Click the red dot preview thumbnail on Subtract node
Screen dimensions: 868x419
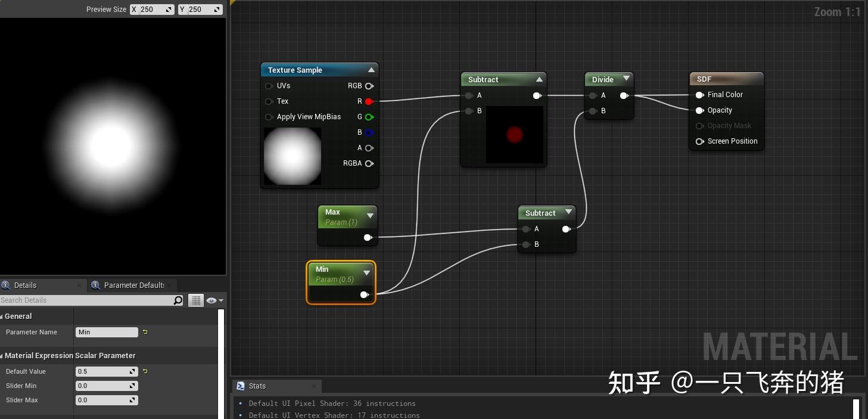[x=514, y=135]
